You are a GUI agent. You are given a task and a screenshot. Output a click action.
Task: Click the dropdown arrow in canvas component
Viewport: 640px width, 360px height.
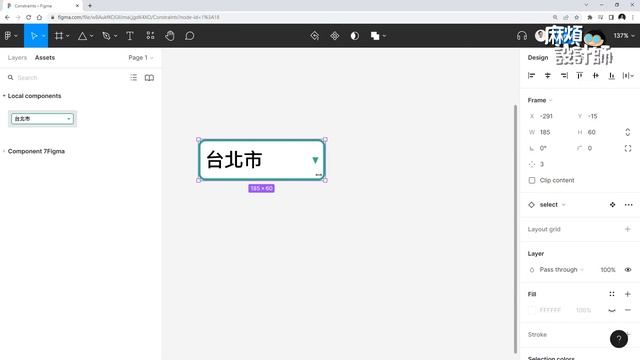(315, 160)
